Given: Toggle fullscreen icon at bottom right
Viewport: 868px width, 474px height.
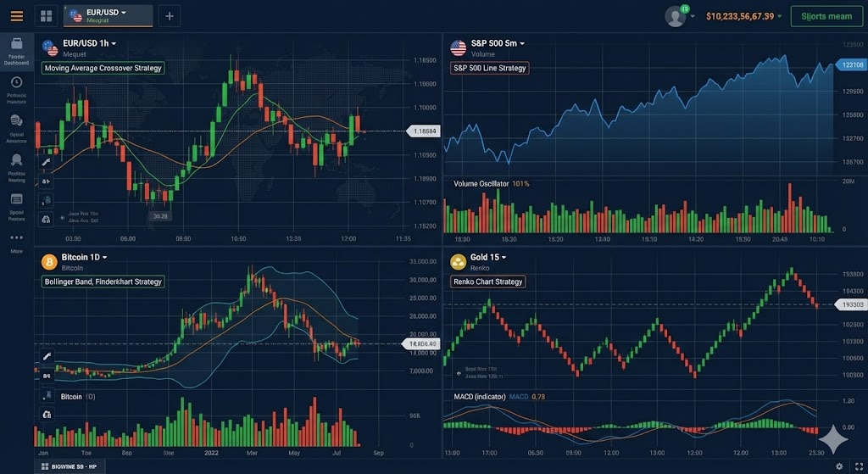Looking at the screenshot, I should coord(859,467).
